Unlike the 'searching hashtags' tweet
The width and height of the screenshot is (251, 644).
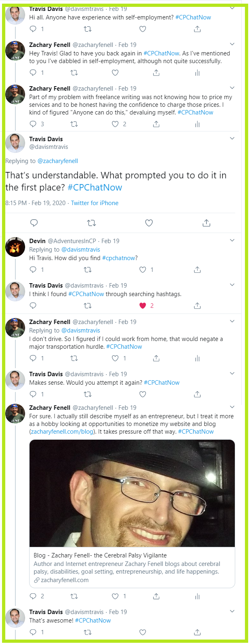(143, 306)
